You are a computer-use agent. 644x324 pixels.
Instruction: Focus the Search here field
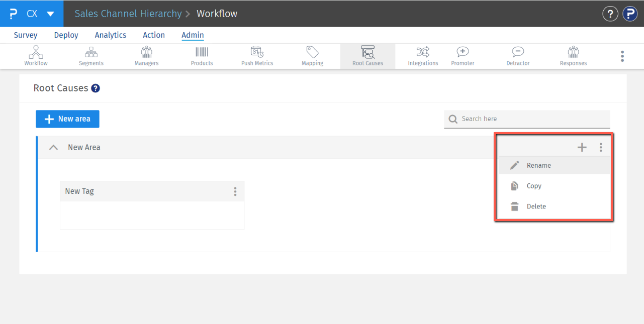527,119
